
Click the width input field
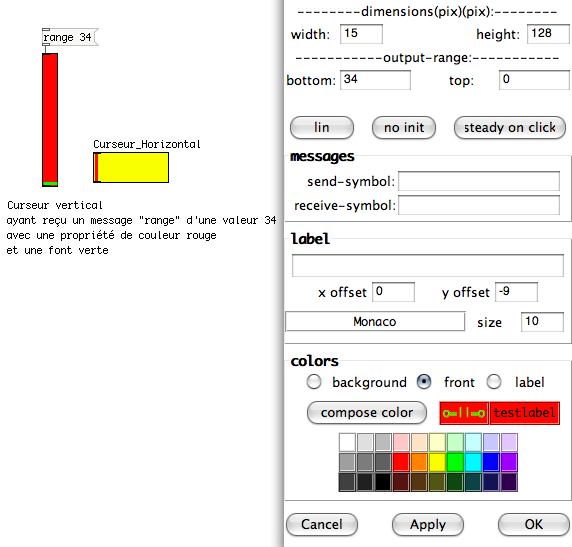tap(361, 34)
